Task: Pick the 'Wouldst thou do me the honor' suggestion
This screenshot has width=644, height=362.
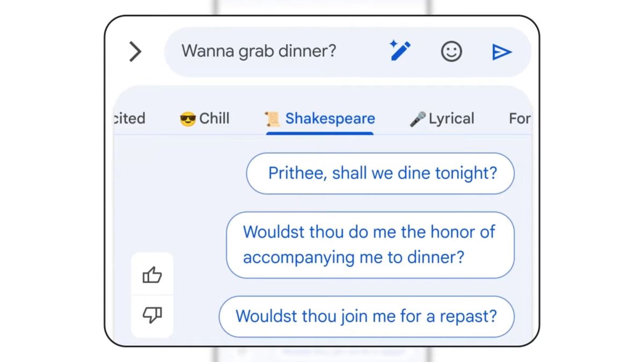Action: click(x=370, y=245)
